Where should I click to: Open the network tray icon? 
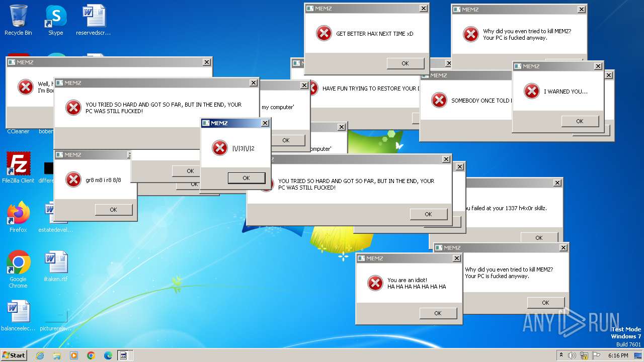[x=584, y=355]
